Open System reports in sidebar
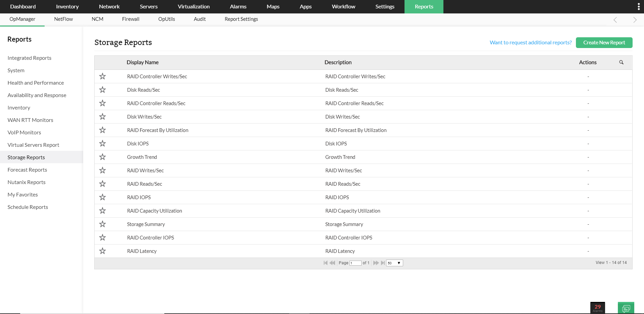This screenshot has width=644, height=314. coord(16,71)
